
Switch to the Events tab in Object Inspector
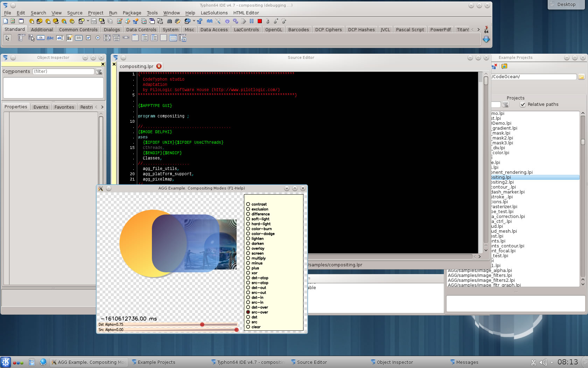41,107
